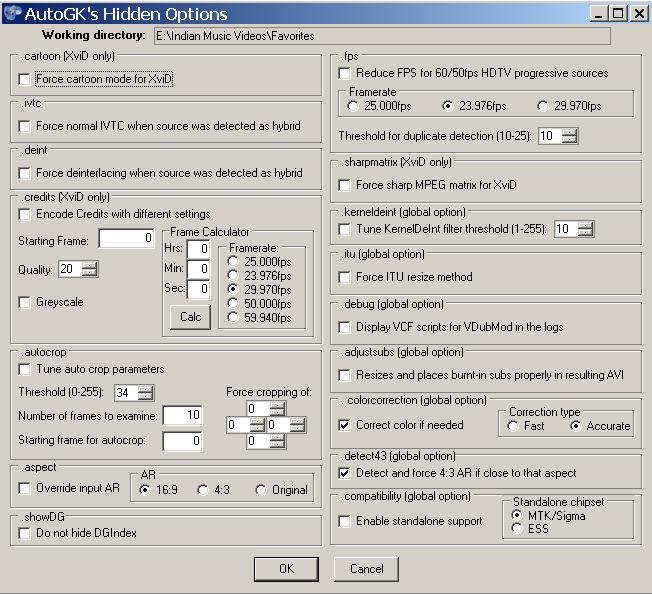Click the Sec field in Frame Calculator
This screenshot has height=594, width=652.
click(198, 289)
